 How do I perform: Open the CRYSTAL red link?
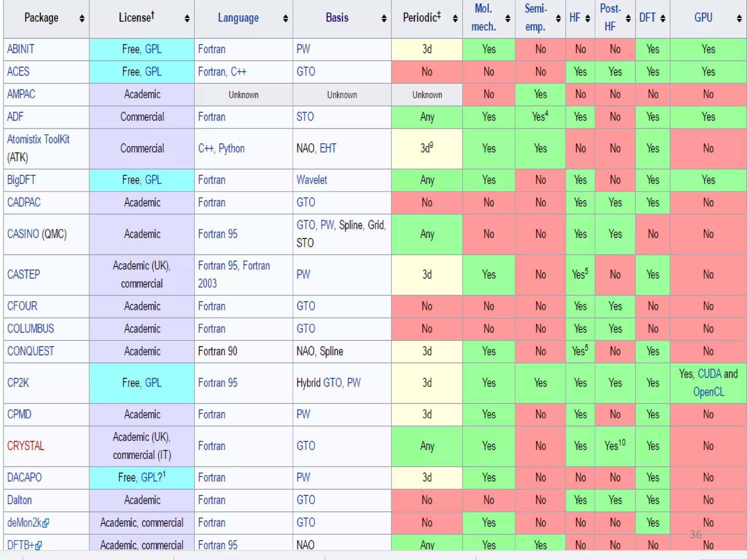26,446
